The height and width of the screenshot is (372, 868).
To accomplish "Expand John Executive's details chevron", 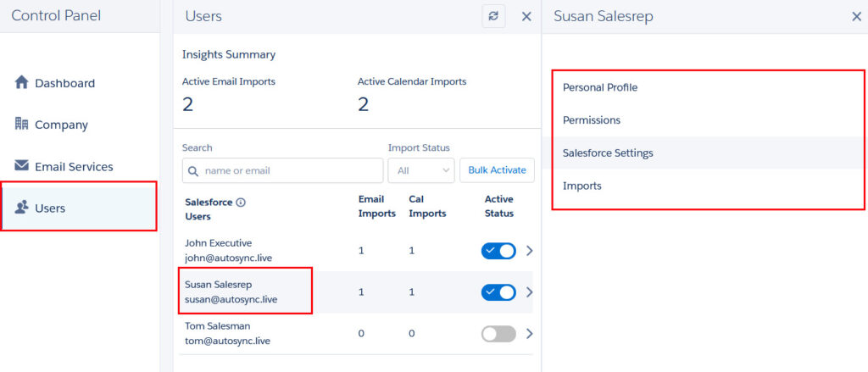I will [x=529, y=251].
